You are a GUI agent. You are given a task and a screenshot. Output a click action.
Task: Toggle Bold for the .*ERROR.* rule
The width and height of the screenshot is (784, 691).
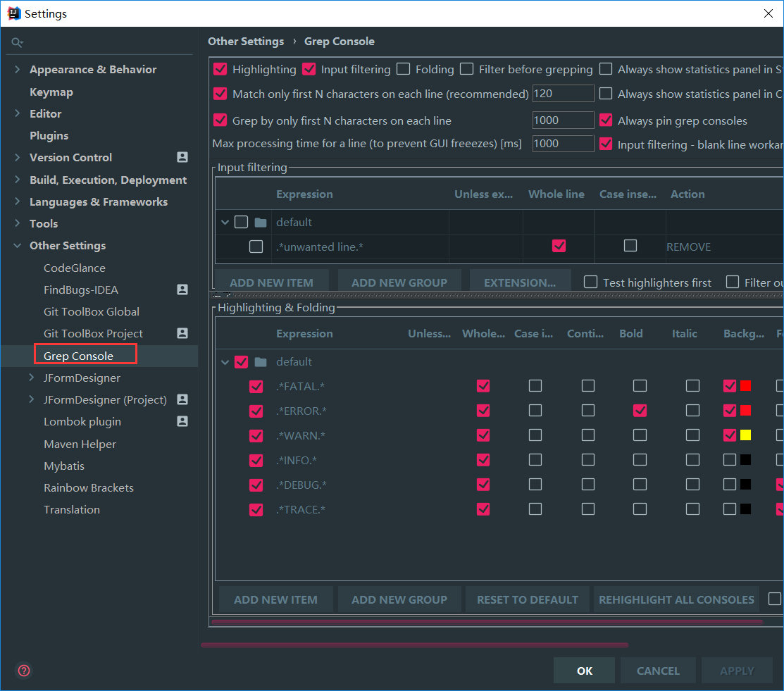[640, 411]
